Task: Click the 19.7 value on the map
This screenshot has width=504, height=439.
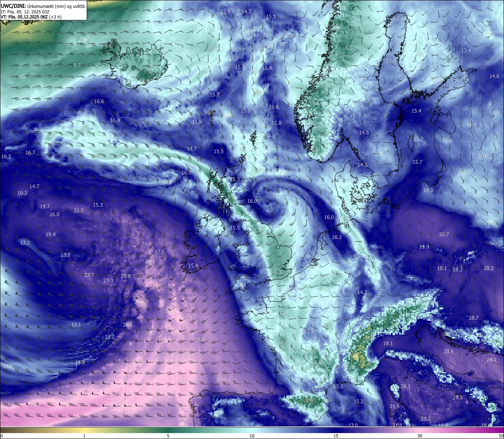Action: [45, 207]
